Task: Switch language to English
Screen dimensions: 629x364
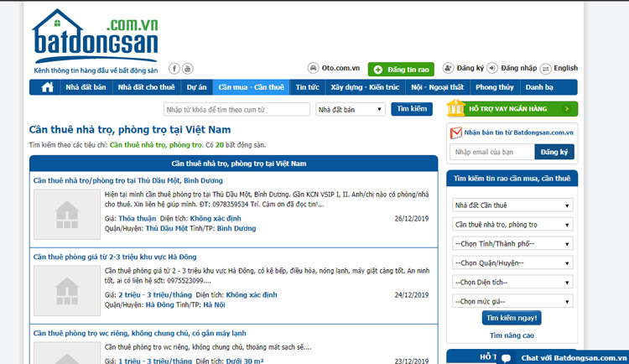Action: (x=565, y=68)
